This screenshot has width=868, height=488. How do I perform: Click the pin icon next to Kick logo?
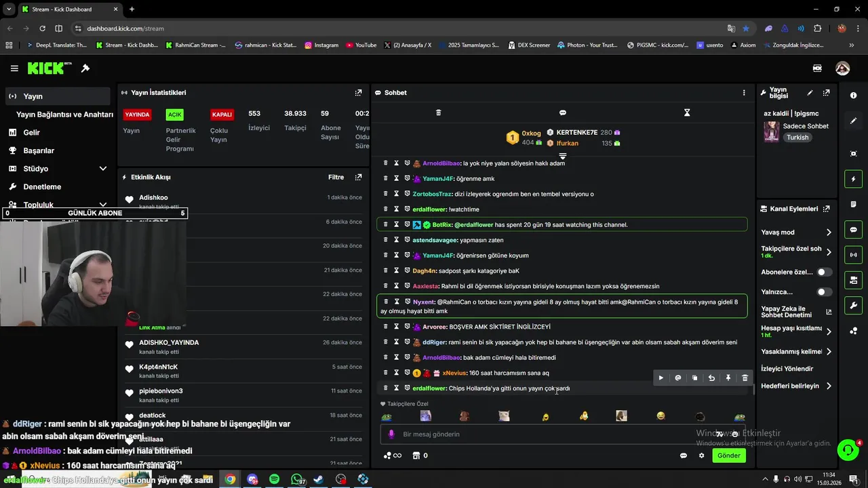click(85, 68)
